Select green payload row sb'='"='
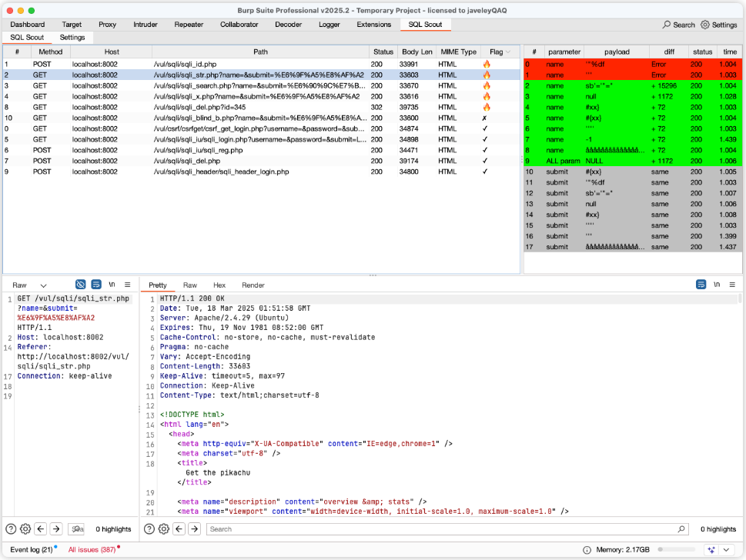This screenshot has width=746, height=560. [x=633, y=85]
